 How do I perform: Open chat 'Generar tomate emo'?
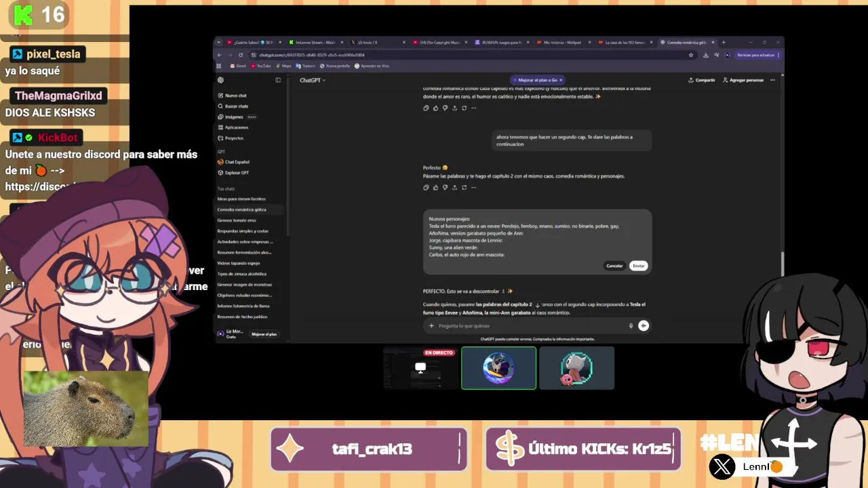tap(237, 220)
